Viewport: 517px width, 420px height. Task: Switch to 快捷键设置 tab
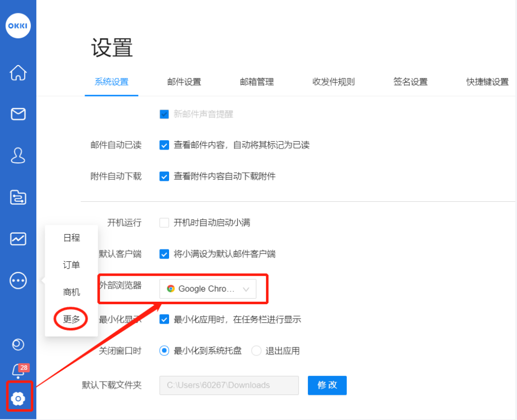click(x=487, y=82)
